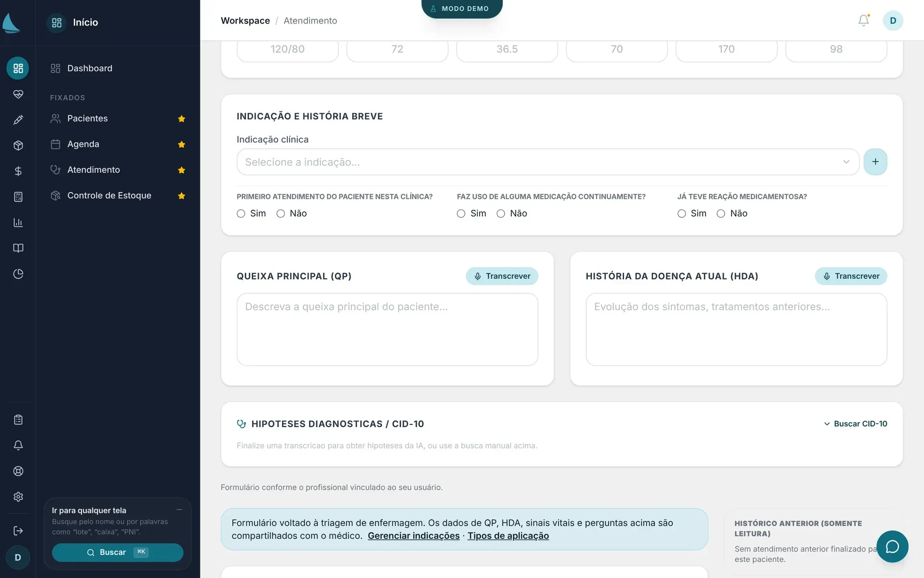Click Transcrever for História da Doença Atual

click(851, 276)
